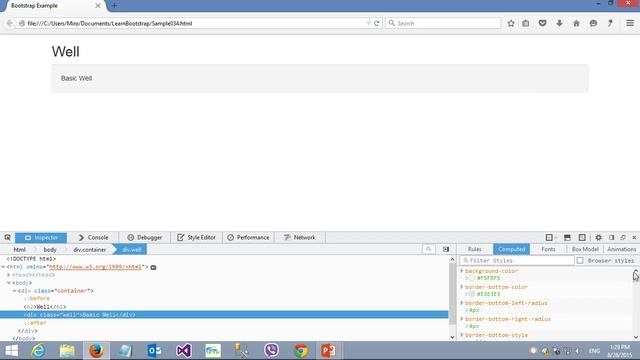Click the #F5F5F5 color swatch
The height and width of the screenshot is (360, 640).
(472, 278)
